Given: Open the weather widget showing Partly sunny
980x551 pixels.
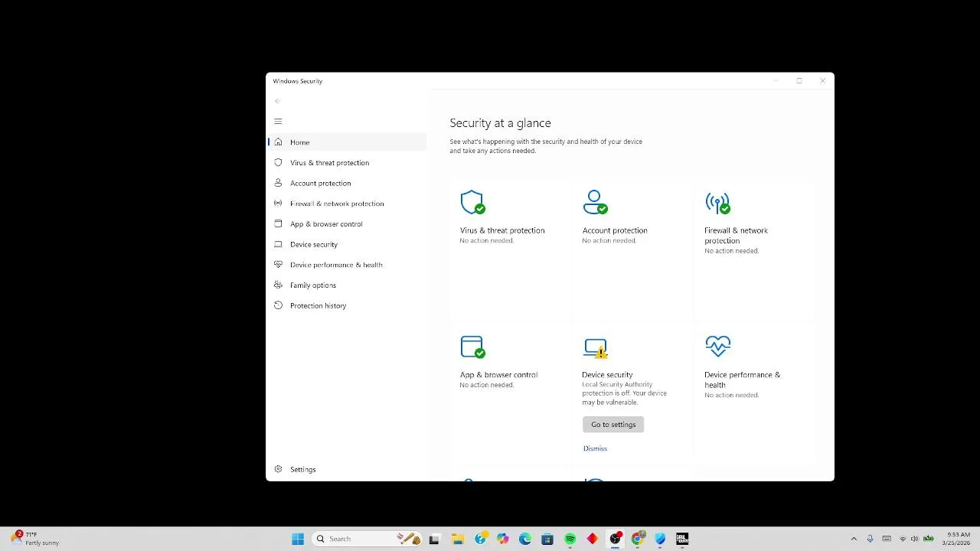Looking at the screenshot, I should [x=35, y=539].
